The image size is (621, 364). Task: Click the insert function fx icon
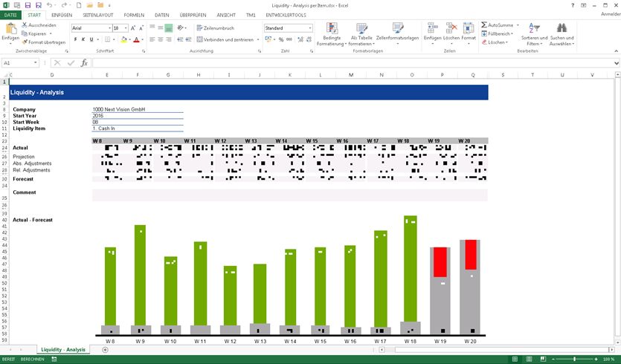pyautogui.click(x=84, y=63)
